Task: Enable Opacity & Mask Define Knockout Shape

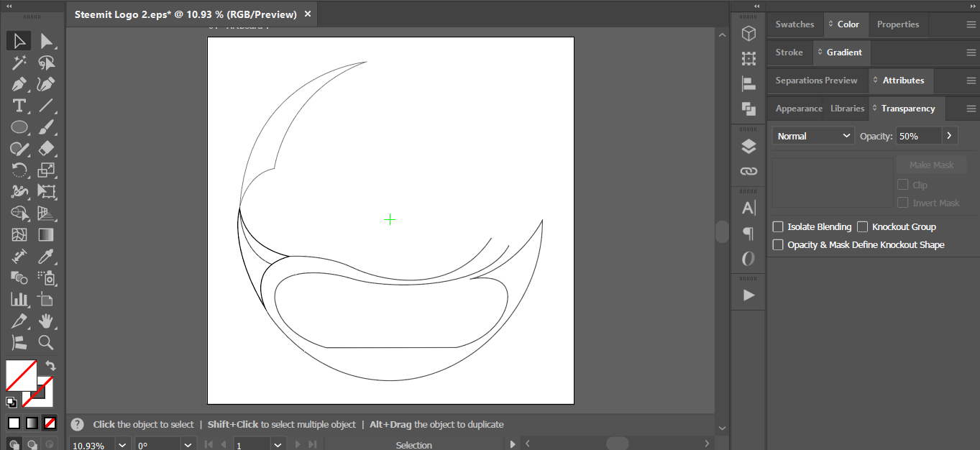Action: click(x=778, y=245)
